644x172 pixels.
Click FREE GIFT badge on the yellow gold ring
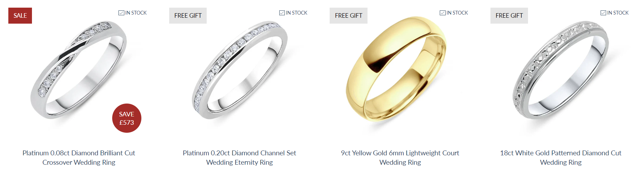(x=348, y=16)
